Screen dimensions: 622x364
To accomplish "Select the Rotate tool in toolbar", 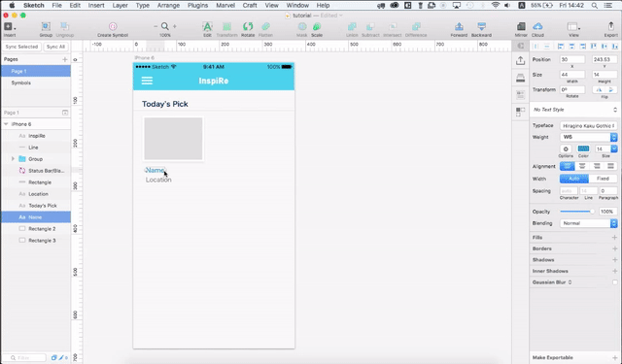I will (x=248, y=26).
